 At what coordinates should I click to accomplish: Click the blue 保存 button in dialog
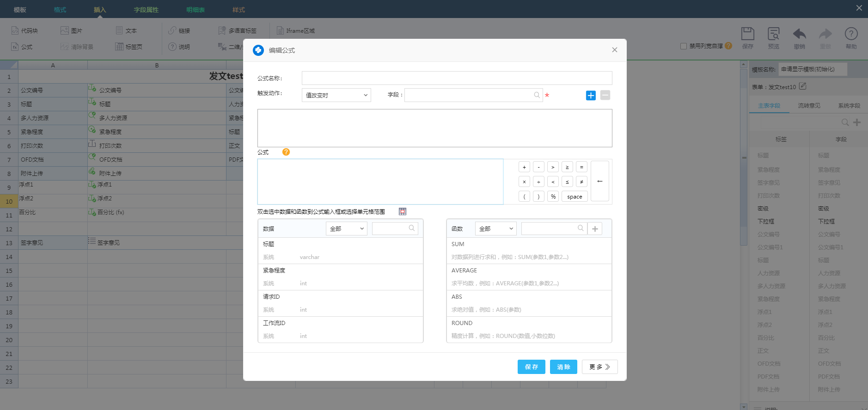pos(531,367)
